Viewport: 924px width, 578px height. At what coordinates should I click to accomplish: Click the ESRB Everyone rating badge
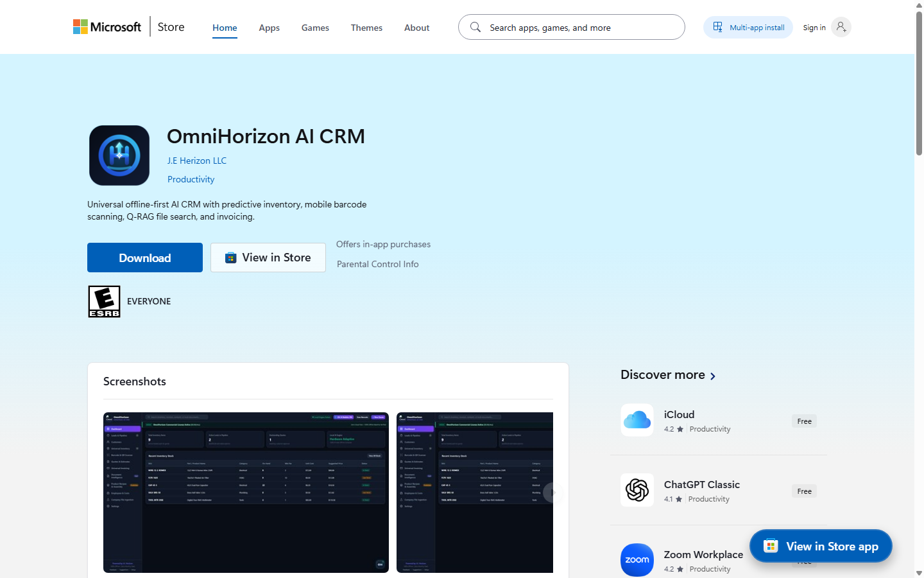pyautogui.click(x=105, y=301)
